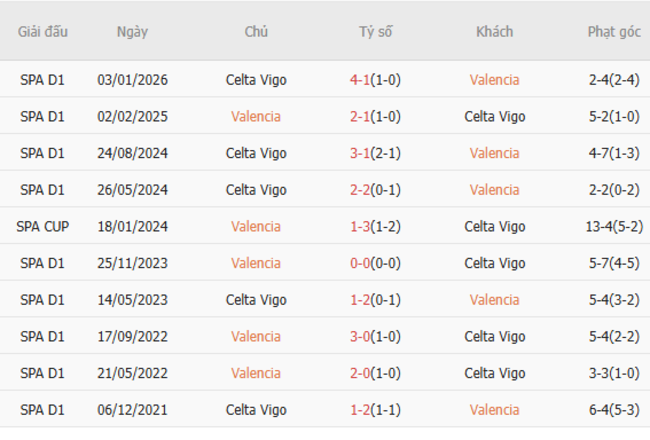Select Celta Vigo away team on 17/09/2022
The image size is (650, 440).
494,337
